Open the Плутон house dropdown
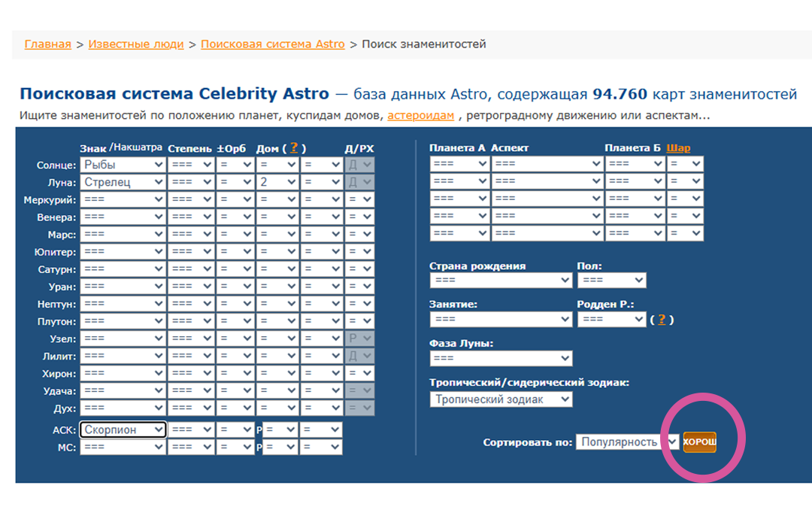The height and width of the screenshot is (519, 812). point(277,320)
